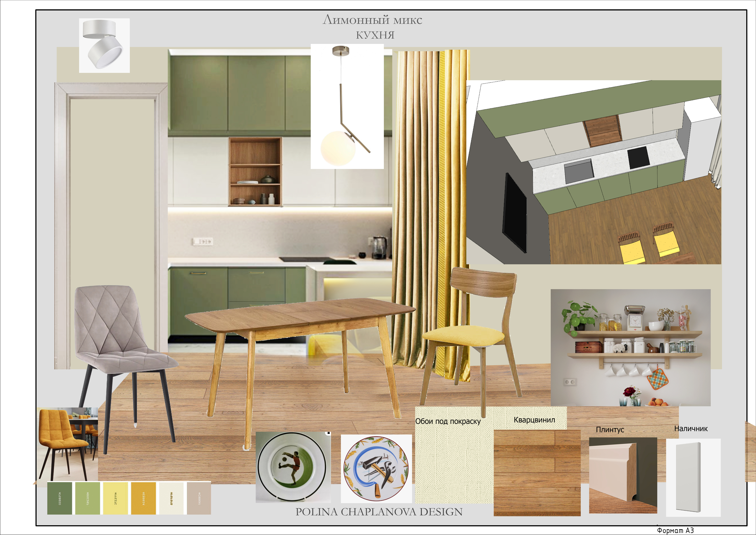
Task: Select the 'Наличник' door trim sample
Action: (693, 477)
